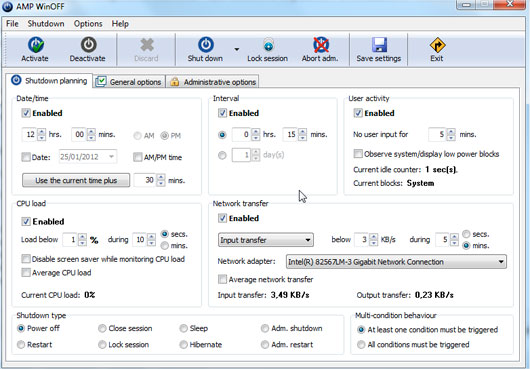Open the File menu

[x=12, y=24]
